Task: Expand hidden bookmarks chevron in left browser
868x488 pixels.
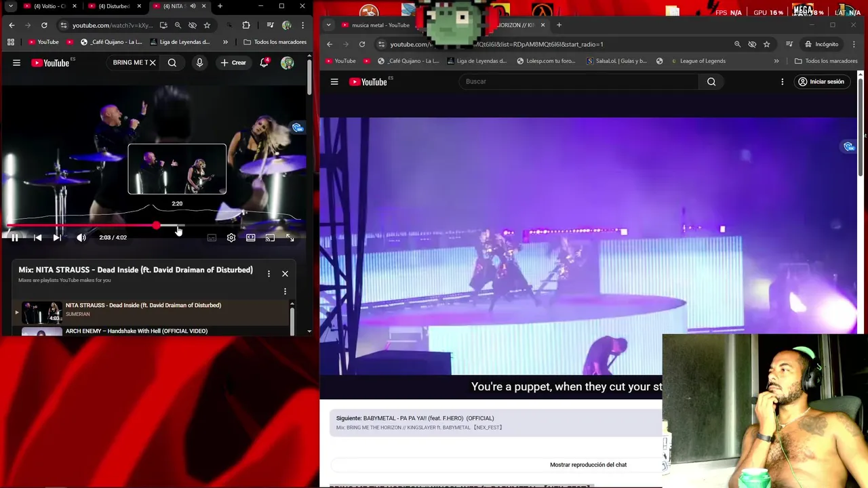Action: coord(225,42)
